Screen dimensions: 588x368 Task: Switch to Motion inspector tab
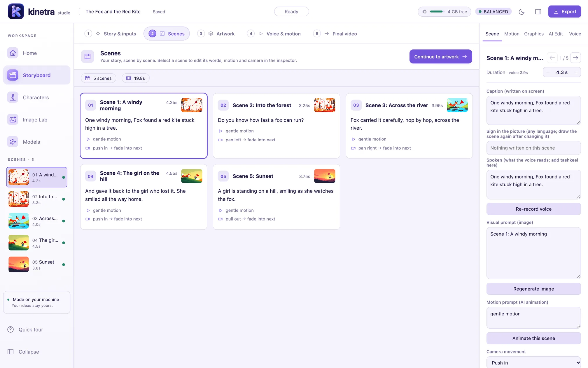(512, 34)
